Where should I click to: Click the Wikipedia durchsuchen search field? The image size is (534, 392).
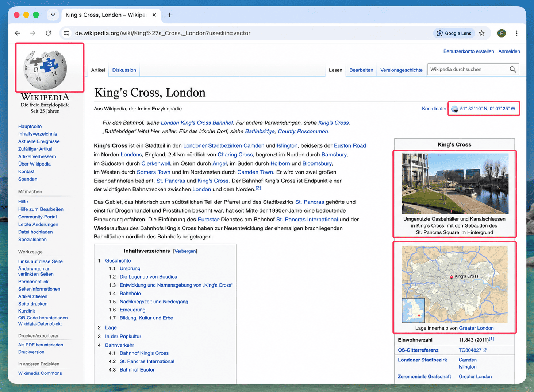[468, 69]
